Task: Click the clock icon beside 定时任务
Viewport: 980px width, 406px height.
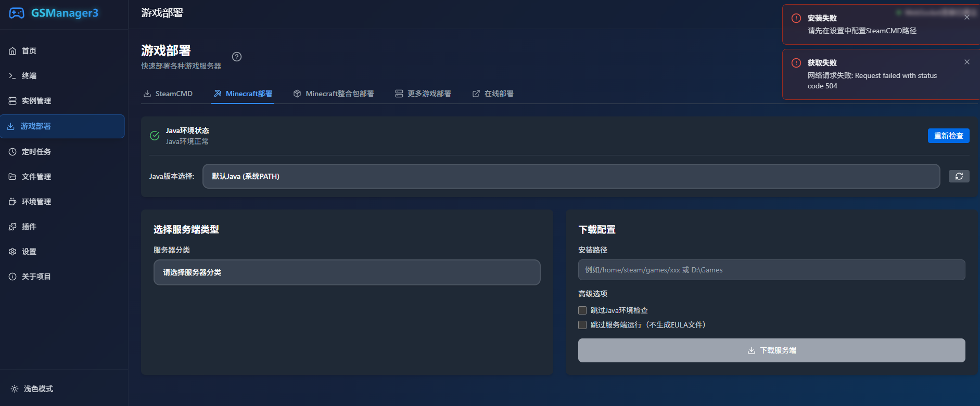Action: click(12, 152)
